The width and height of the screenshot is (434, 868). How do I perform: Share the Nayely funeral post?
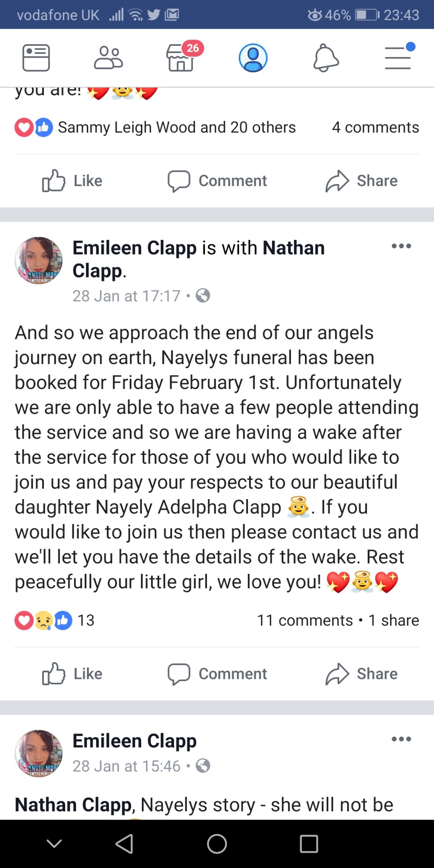pyautogui.click(x=361, y=674)
